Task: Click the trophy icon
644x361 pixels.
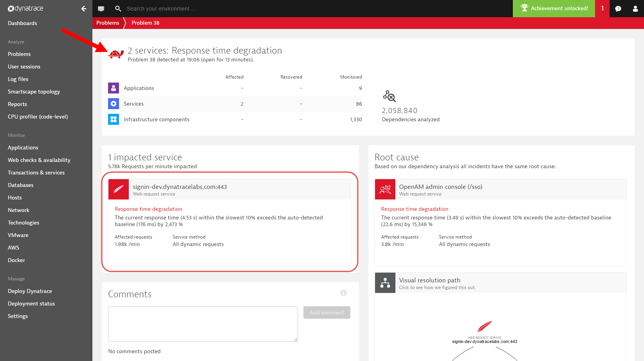Action: [525, 8]
